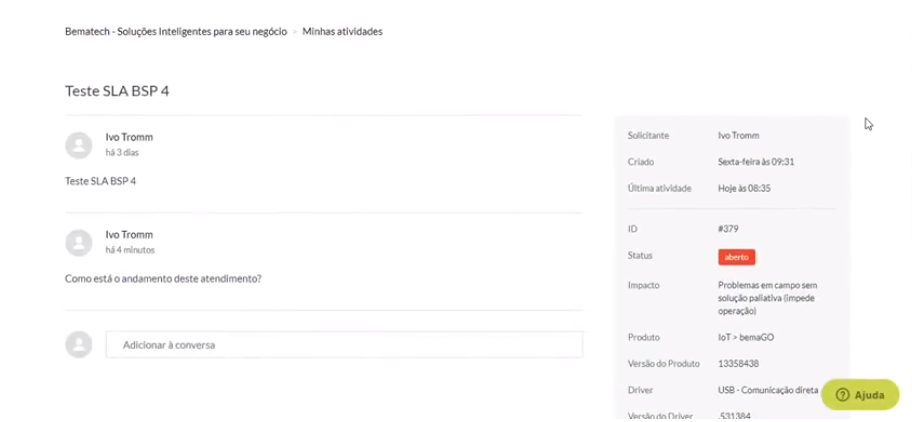Click Solicitante value Ivo Tromm in sidebar
This screenshot has height=422, width=912.
click(x=739, y=134)
